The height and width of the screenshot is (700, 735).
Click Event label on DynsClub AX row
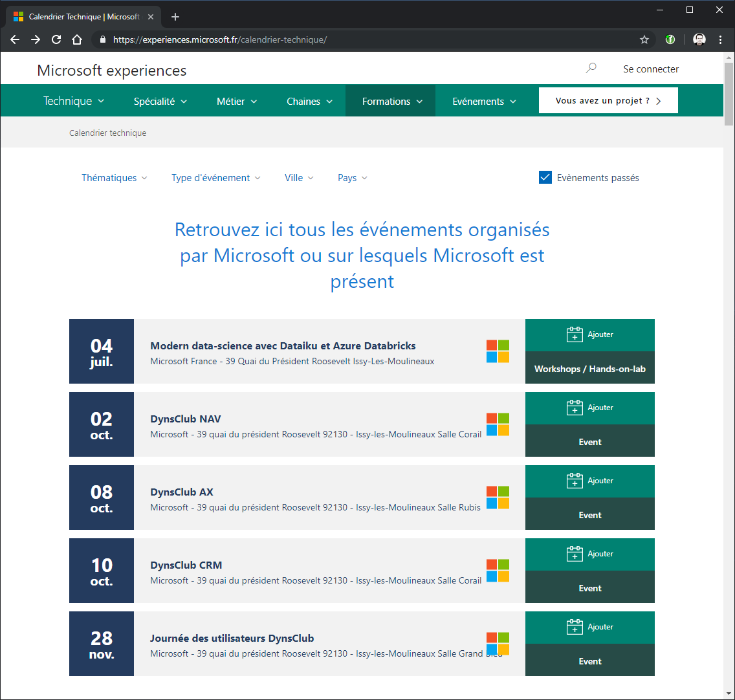coord(589,515)
